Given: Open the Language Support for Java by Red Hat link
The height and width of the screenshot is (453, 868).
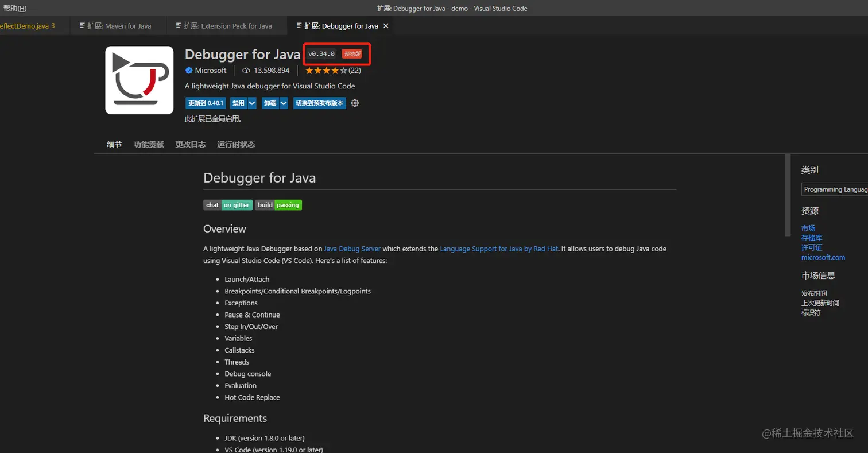Looking at the screenshot, I should (499, 249).
